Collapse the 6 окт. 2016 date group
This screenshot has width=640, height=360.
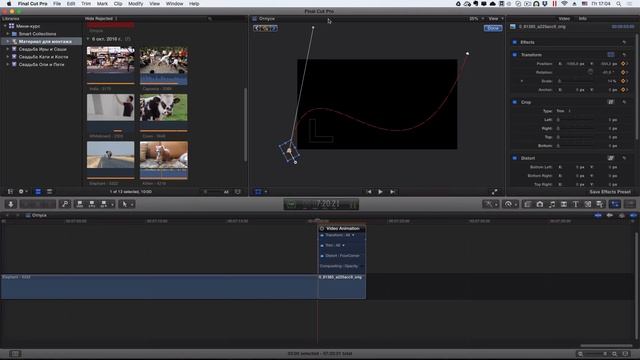click(x=88, y=39)
